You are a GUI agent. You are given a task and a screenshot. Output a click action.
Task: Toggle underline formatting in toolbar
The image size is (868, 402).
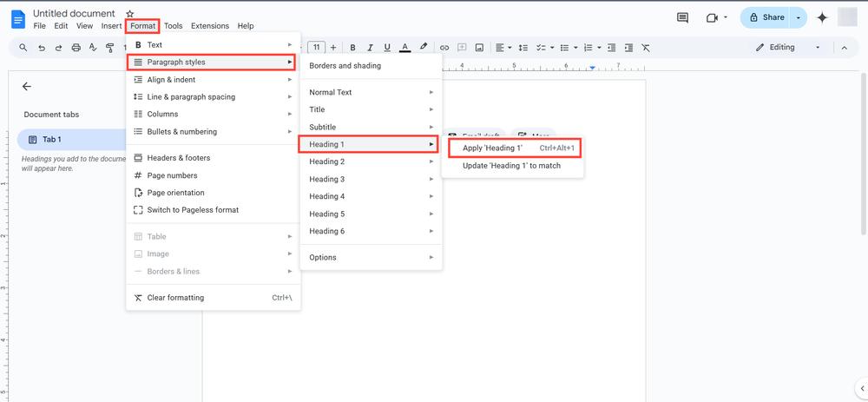tap(387, 48)
